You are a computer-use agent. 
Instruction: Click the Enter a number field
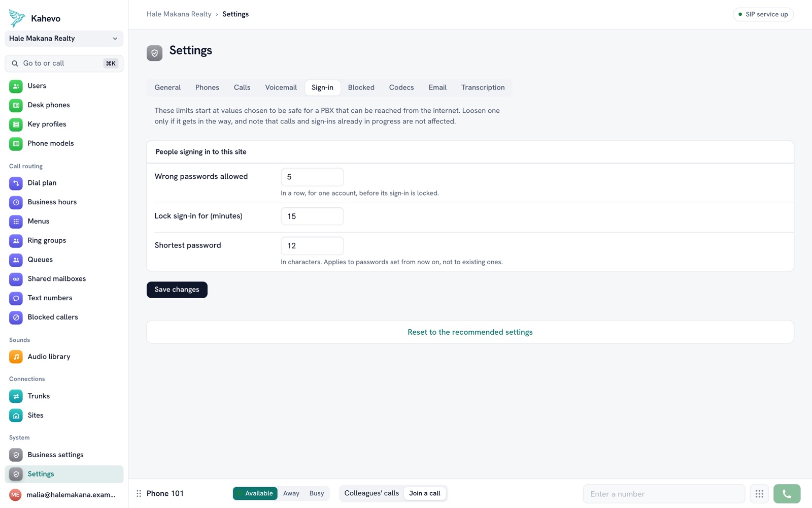pos(664,494)
